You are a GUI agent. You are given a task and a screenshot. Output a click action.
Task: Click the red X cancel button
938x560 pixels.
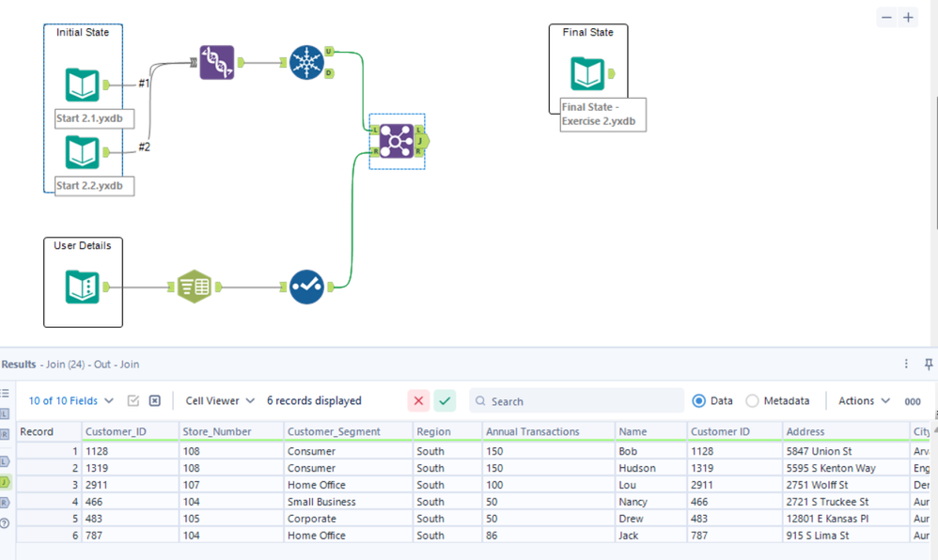coord(418,401)
